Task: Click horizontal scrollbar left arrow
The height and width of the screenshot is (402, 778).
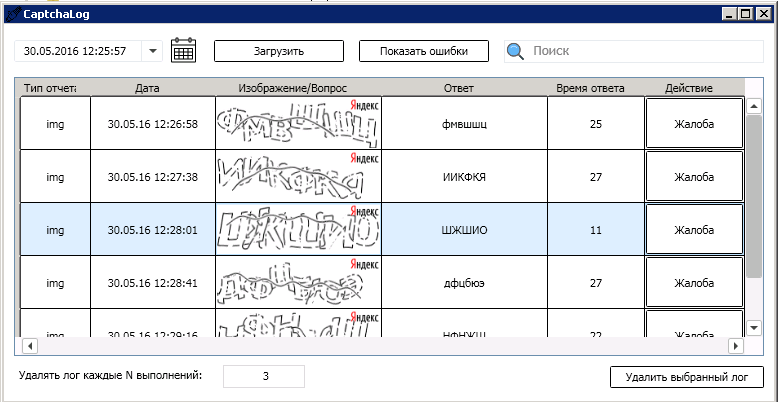Action: 29,345
